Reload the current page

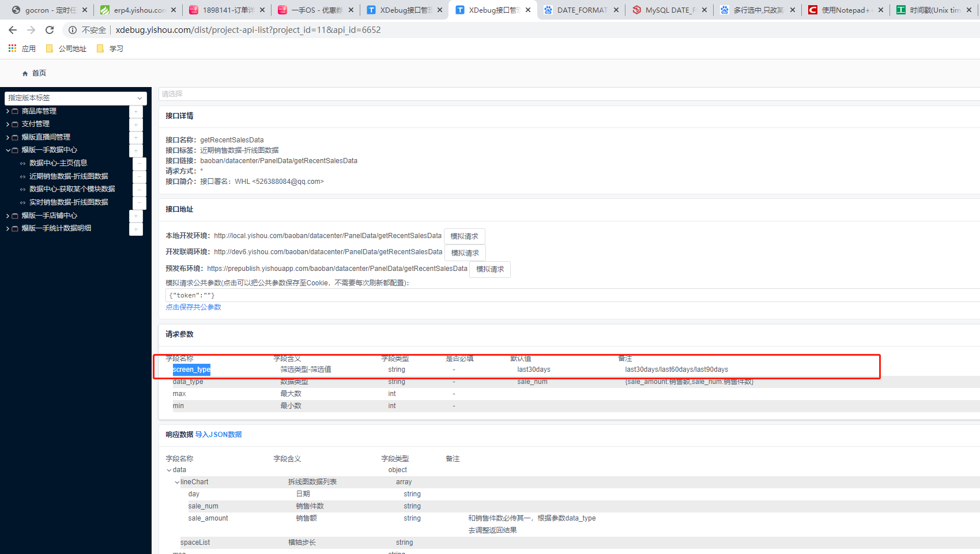coord(50,30)
